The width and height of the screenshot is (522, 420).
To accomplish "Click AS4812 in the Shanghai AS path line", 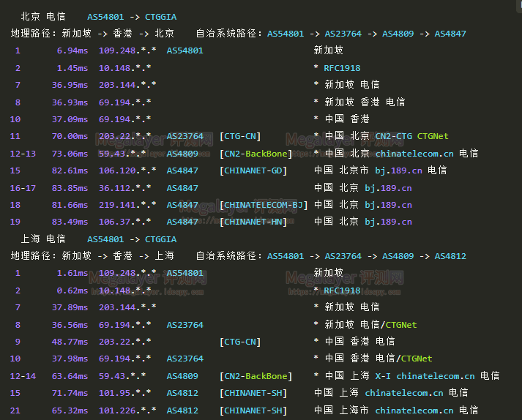I will coord(450,256).
